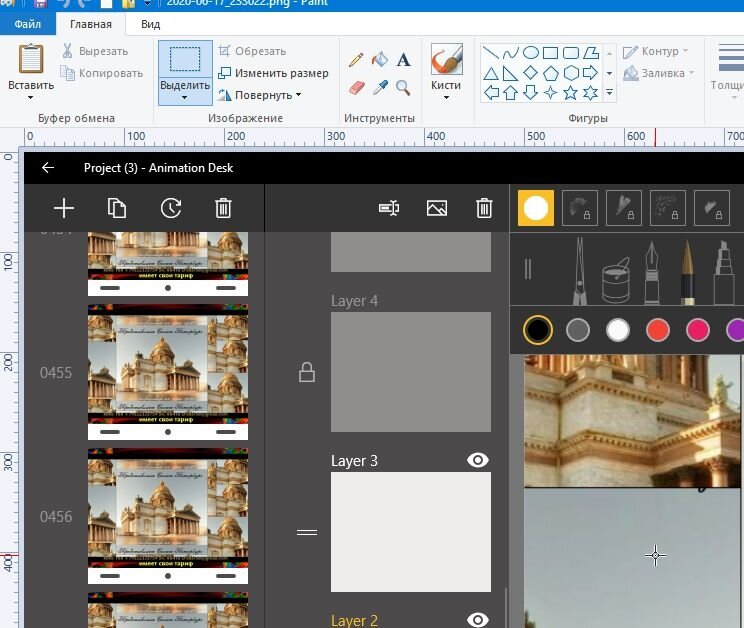The width and height of the screenshot is (744, 628).
Task: Choose the Line shape in the shapes gallery
Action: point(491,53)
